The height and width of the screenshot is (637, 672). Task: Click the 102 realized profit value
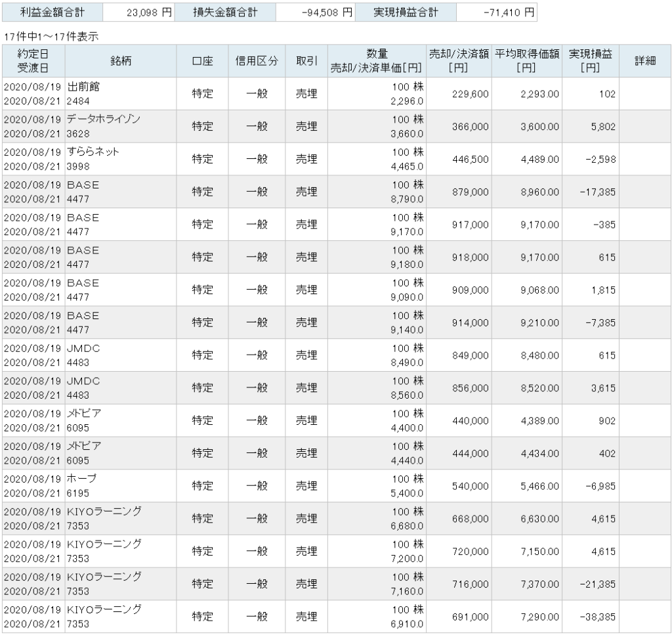pyautogui.click(x=607, y=94)
